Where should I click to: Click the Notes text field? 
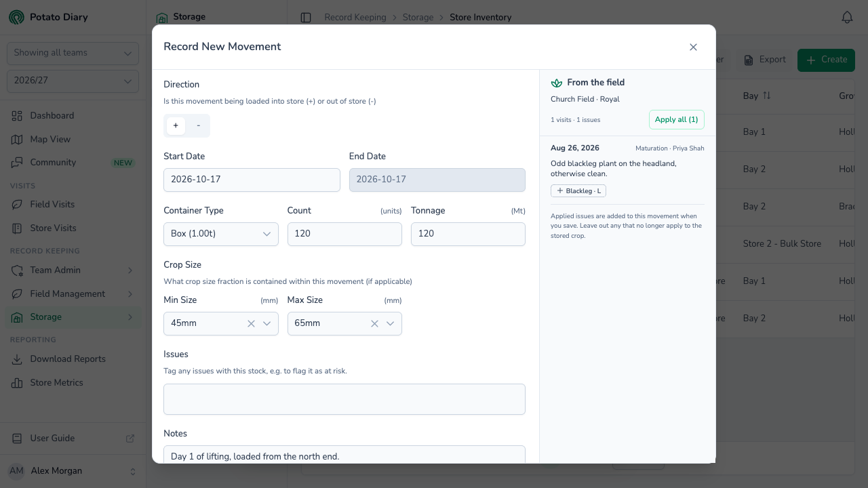point(344,455)
